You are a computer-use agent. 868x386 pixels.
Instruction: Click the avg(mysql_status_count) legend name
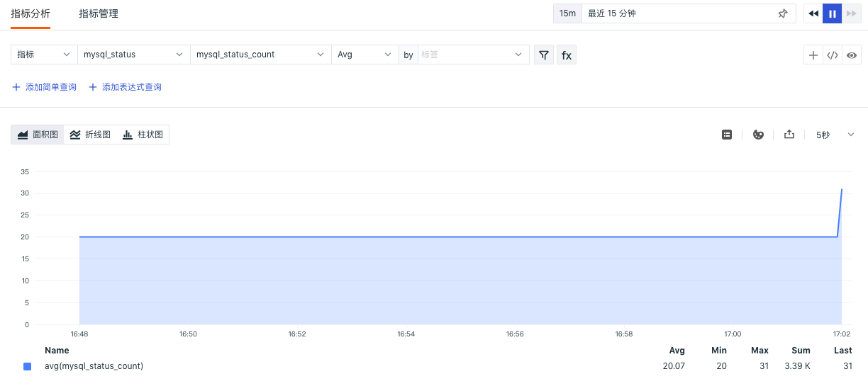pos(94,366)
